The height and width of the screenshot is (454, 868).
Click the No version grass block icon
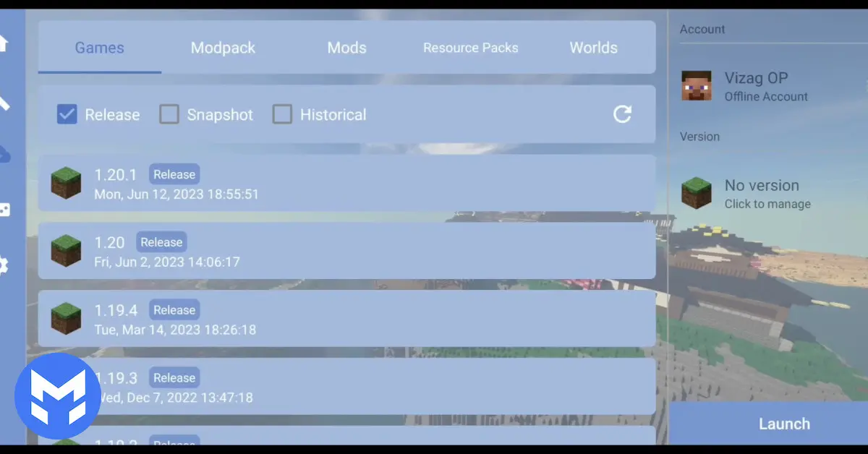(x=697, y=193)
